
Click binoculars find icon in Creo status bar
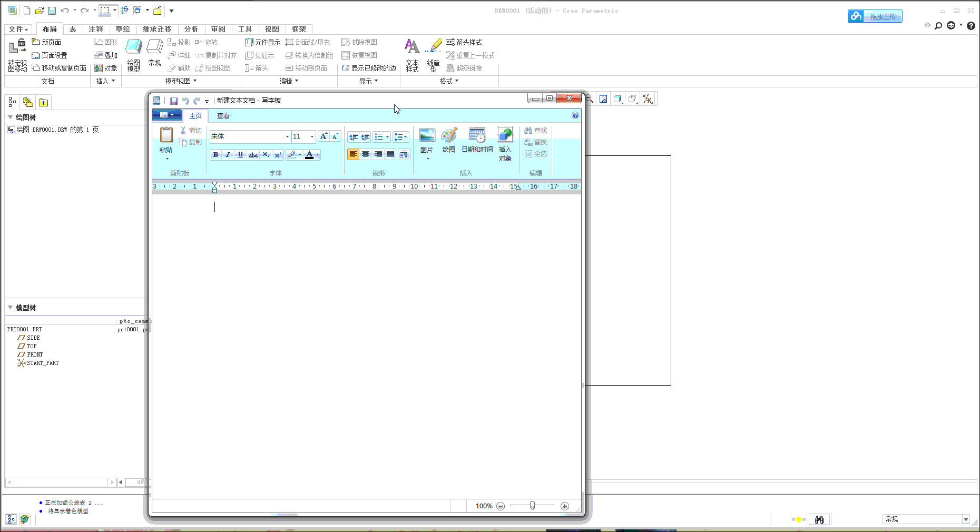(x=819, y=519)
